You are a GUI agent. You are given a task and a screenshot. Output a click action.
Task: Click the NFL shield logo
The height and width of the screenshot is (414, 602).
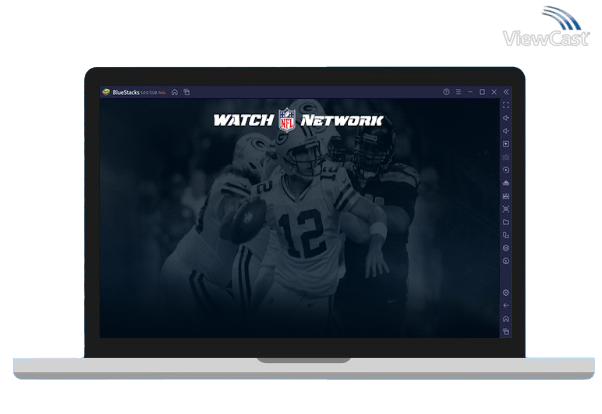click(287, 120)
